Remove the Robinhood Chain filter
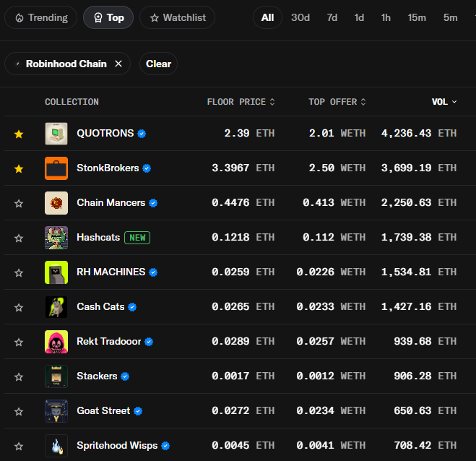 (118, 64)
